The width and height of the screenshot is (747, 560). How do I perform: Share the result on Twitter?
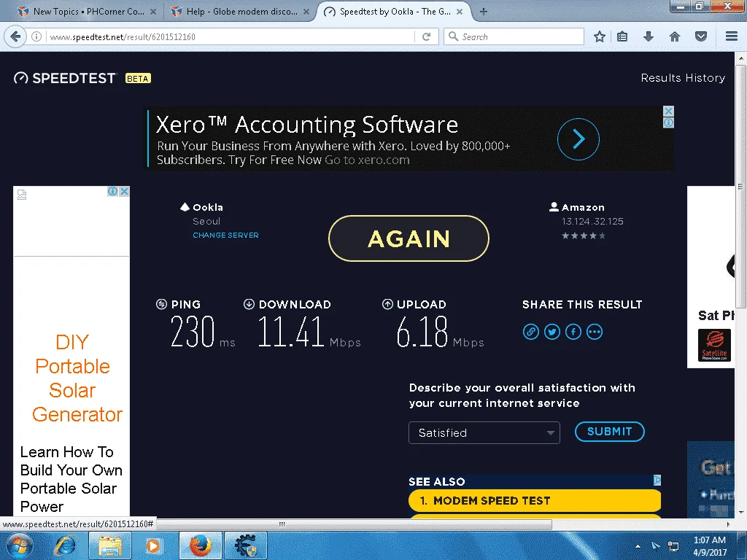point(551,332)
